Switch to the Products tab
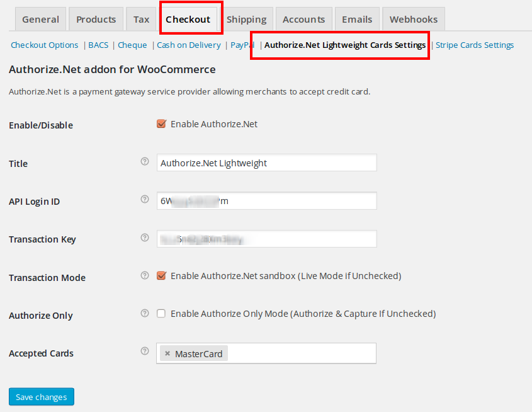Image resolution: width=532 pixels, height=412 pixels. [96, 20]
